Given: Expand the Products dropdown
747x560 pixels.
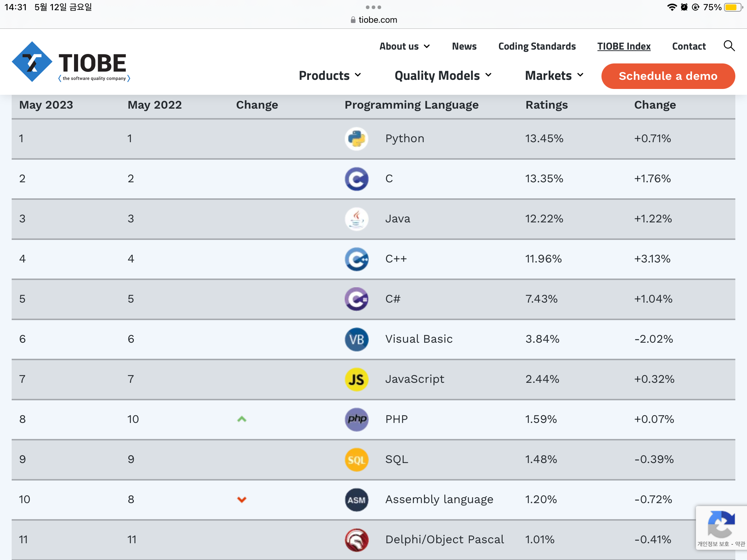Looking at the screenshot, I should point(330,75).
